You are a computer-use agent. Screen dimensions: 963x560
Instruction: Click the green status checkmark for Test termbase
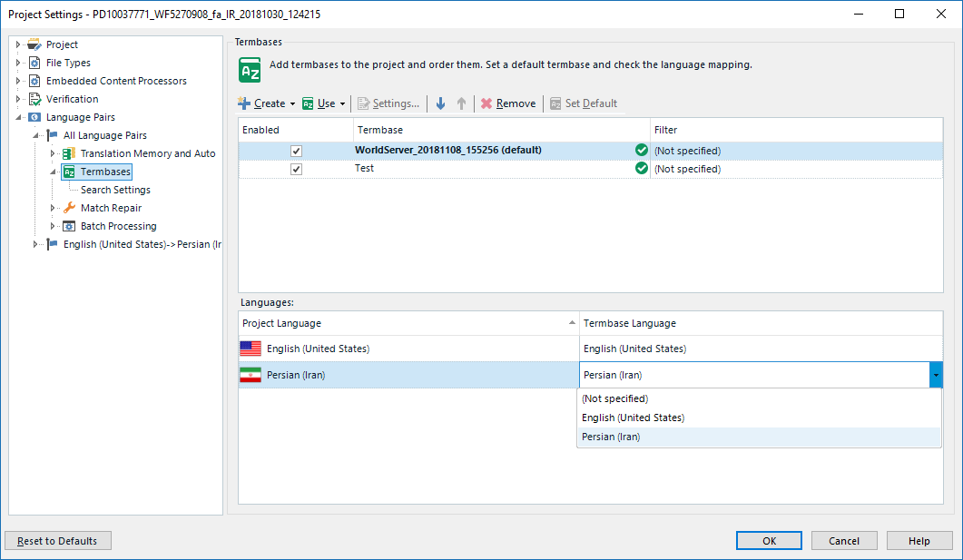coord(642,169)
